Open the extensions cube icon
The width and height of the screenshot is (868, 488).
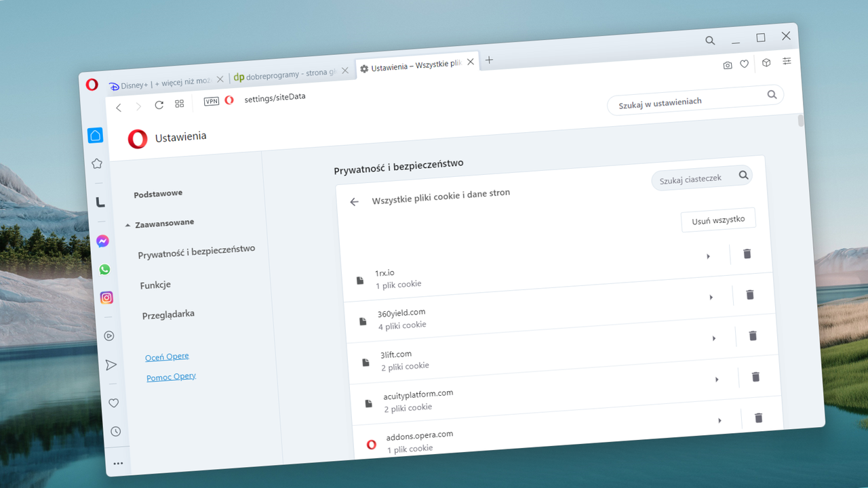click(x=766, y=62)
